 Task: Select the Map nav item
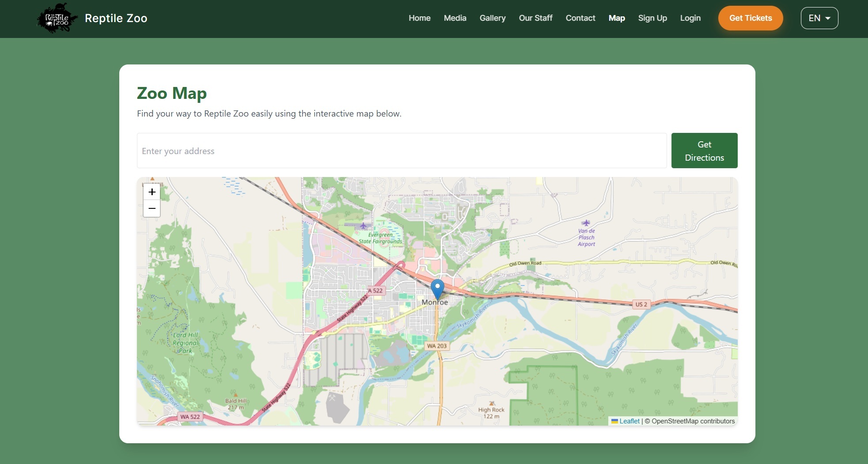(616, 18)
